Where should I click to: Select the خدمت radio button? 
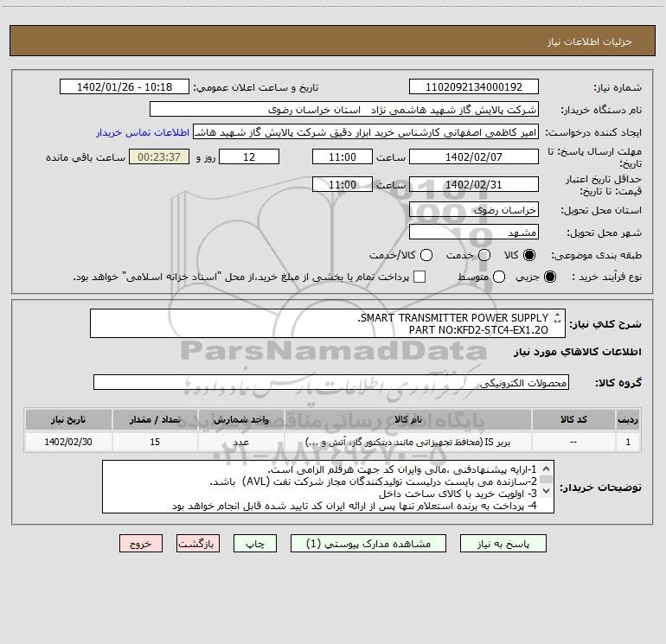point(484,255)
